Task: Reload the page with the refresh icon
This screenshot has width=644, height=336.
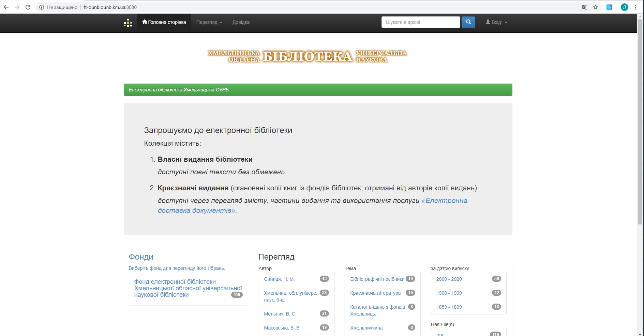Action: (28, 7)
